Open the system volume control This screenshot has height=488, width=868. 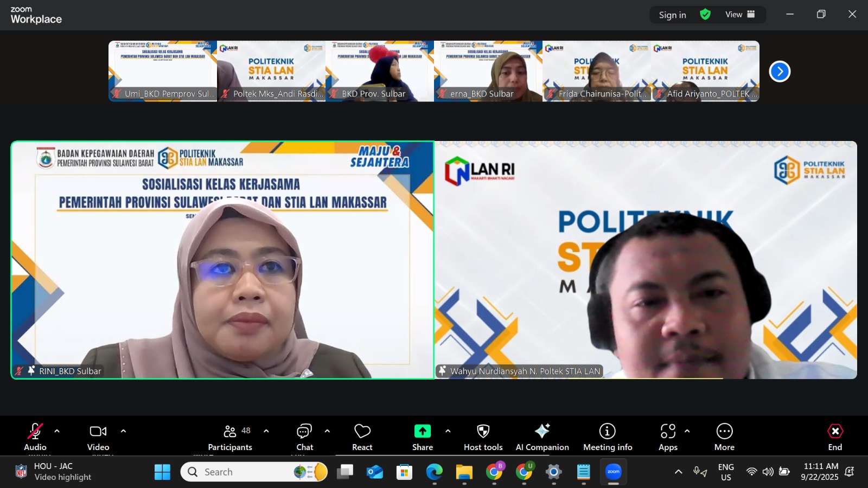coord(767,471)
